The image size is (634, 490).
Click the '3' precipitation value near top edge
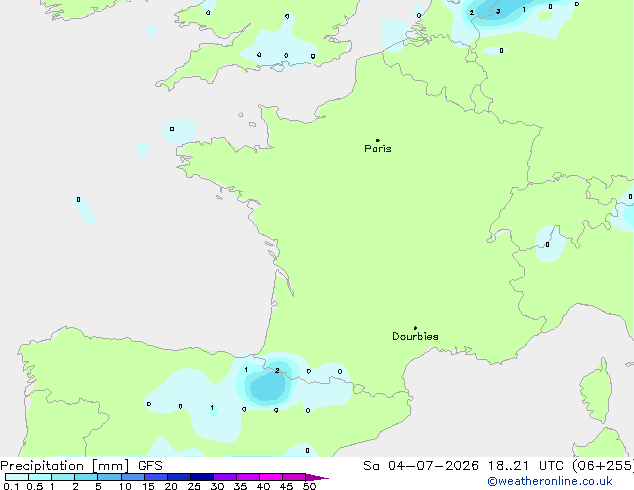[x=498, y=11]
